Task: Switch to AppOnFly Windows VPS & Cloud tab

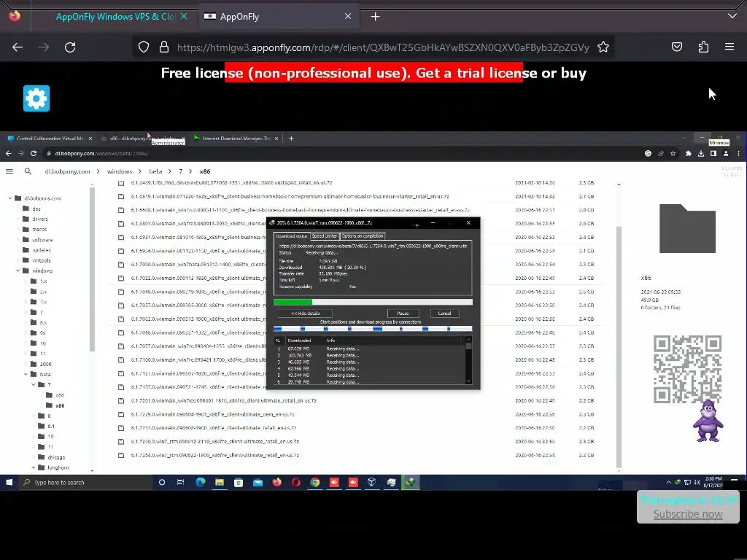Action: point(115,17)
